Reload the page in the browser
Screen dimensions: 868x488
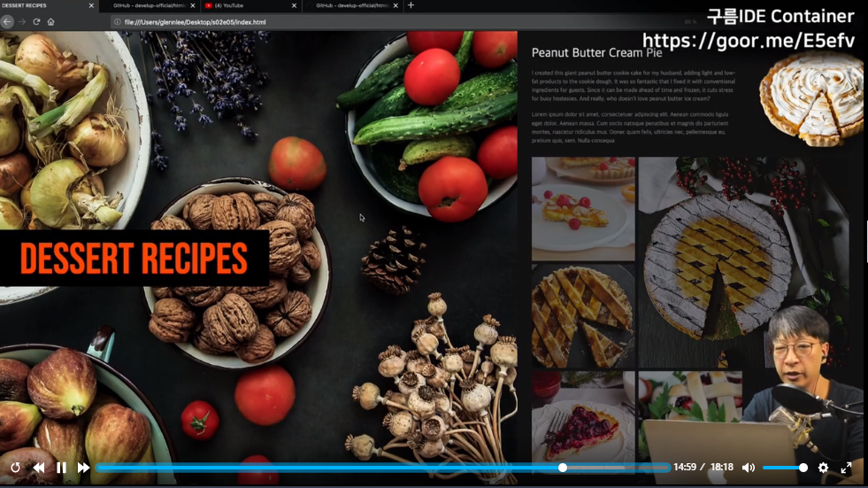pos(36,21)
